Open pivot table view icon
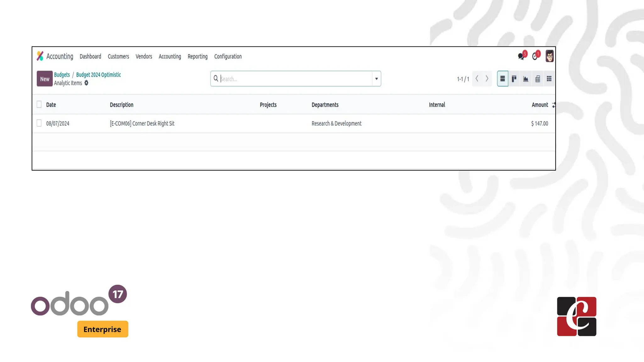This screenshot has width=644, height=362. 538,79
